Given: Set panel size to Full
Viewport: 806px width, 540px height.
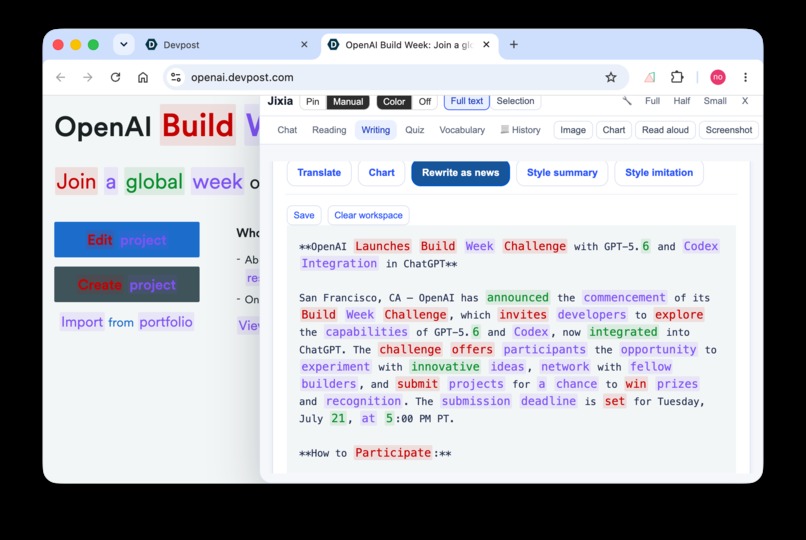Looking at the screenshot, I should point(652,101).
